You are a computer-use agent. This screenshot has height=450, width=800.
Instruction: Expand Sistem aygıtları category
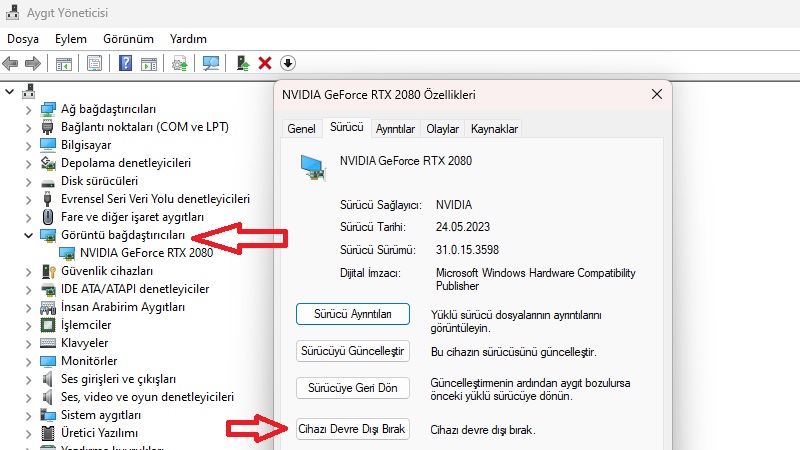(29, 416)
